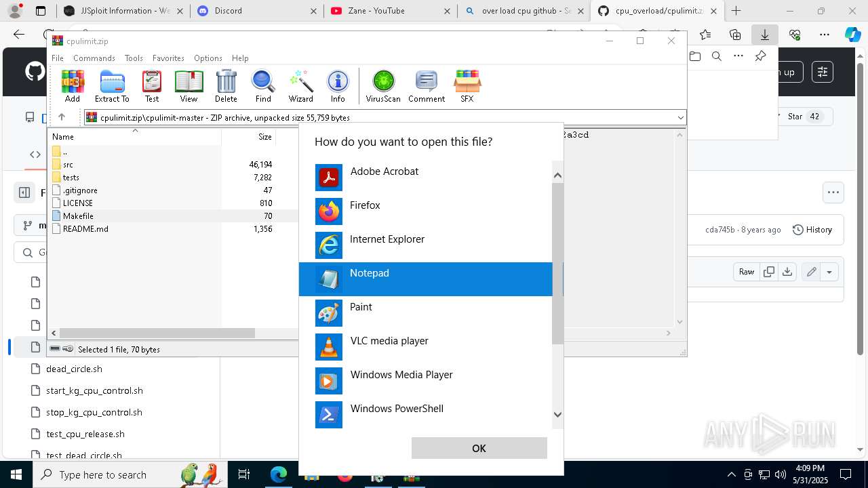Image resolution: width=868 pixels, height=488 pixels.
Task: Expand the WinRAR address path dropdown
Action: pyautogui.click(x=681, y=117)
